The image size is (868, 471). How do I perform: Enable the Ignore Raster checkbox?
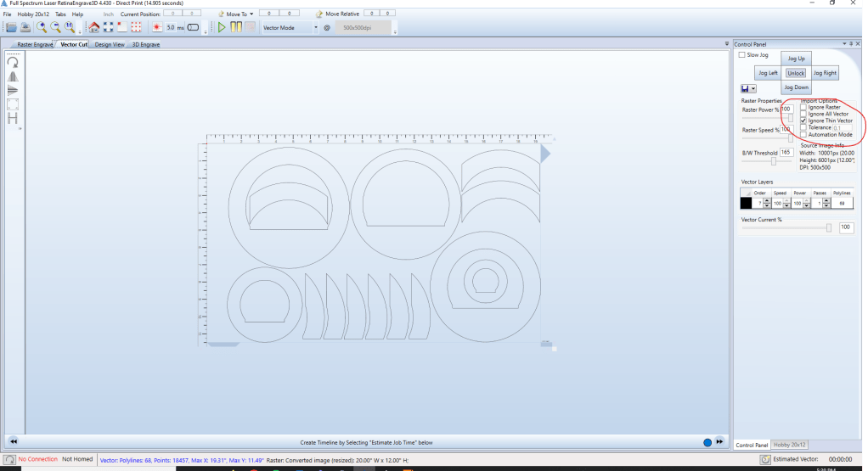click(x=804, y=108)
